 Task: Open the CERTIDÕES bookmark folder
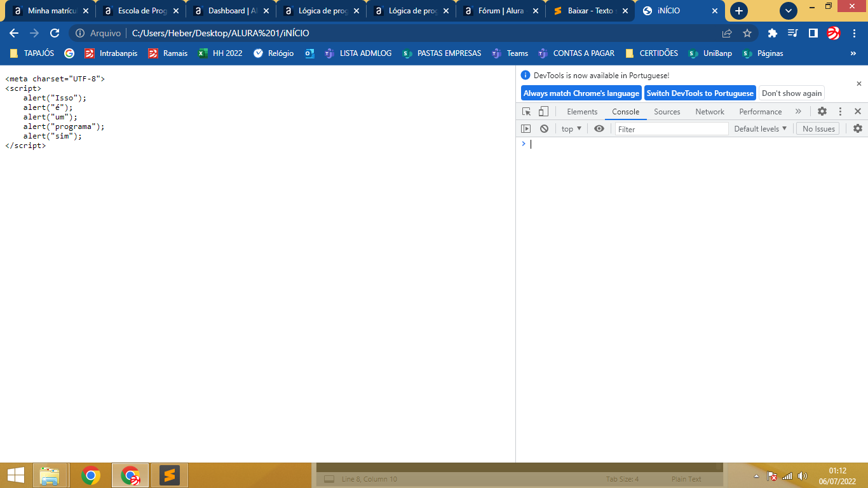652,53
